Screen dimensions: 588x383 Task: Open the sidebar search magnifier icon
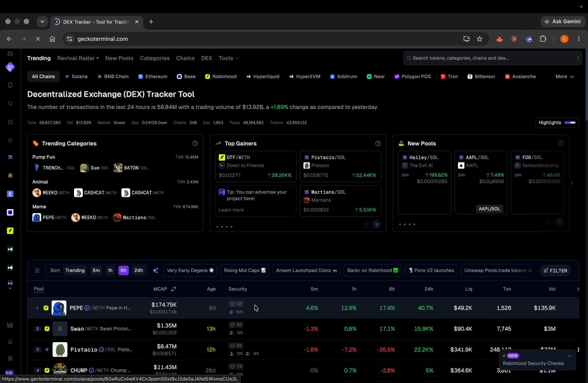tap(10, 103)
